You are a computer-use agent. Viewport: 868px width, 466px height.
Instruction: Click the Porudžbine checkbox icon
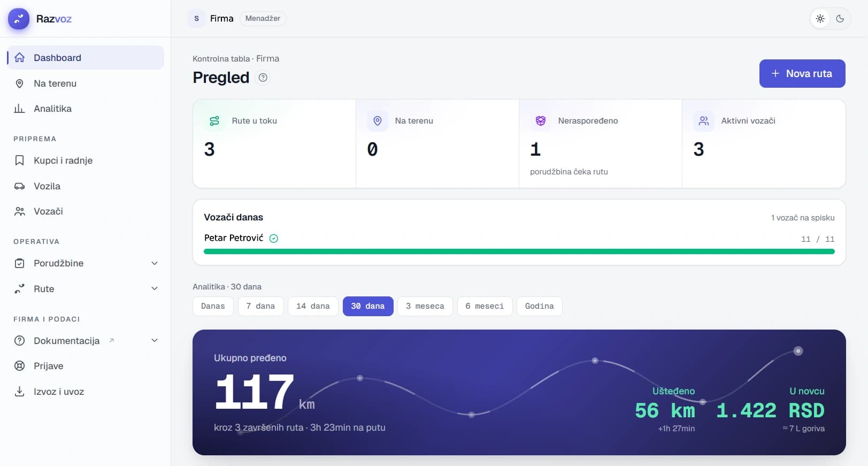tap(20, 263)
